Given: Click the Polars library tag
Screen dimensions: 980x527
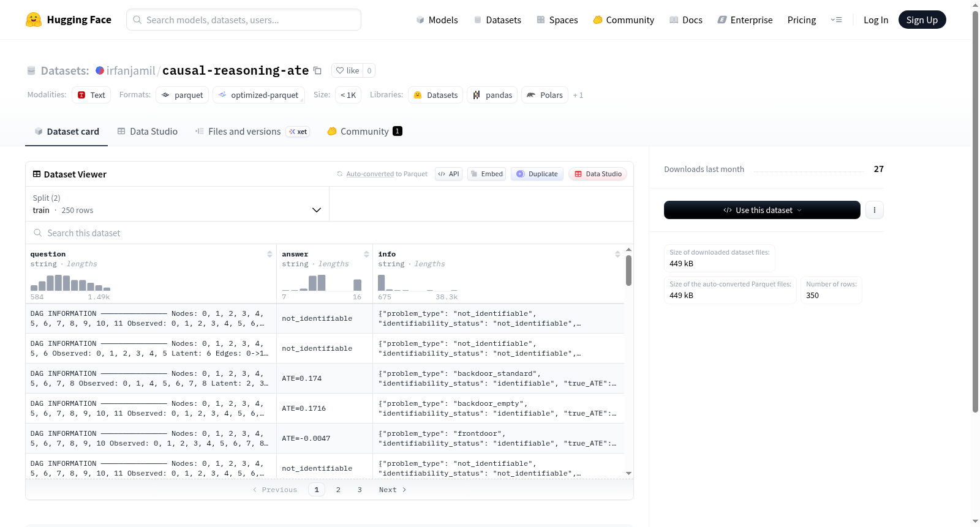Looking at the screenshot, I should click(x=545, y=95).
